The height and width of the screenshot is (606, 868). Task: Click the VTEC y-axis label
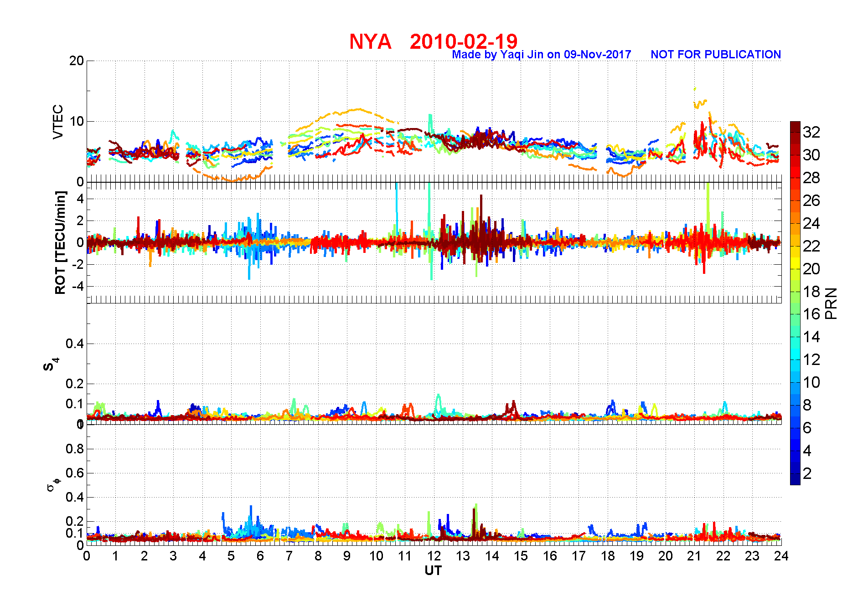click(x=58, y=122)
